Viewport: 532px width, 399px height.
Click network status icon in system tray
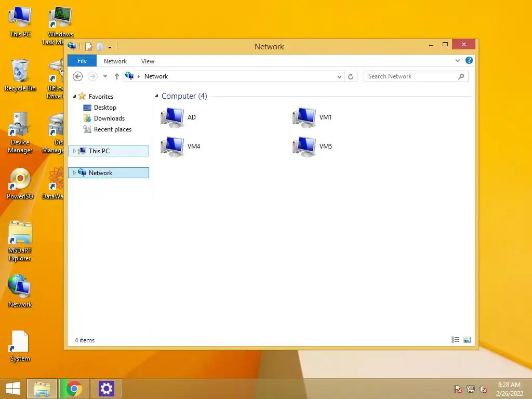pyautogui.click(x=471, y=389)
